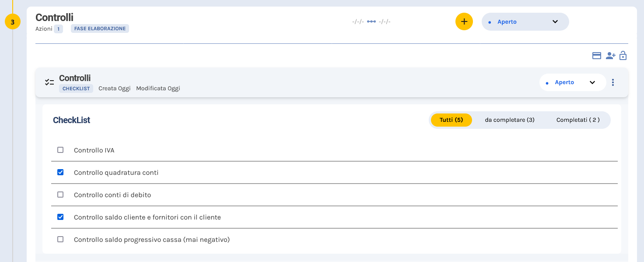Click the add user icon

point(610,56)
